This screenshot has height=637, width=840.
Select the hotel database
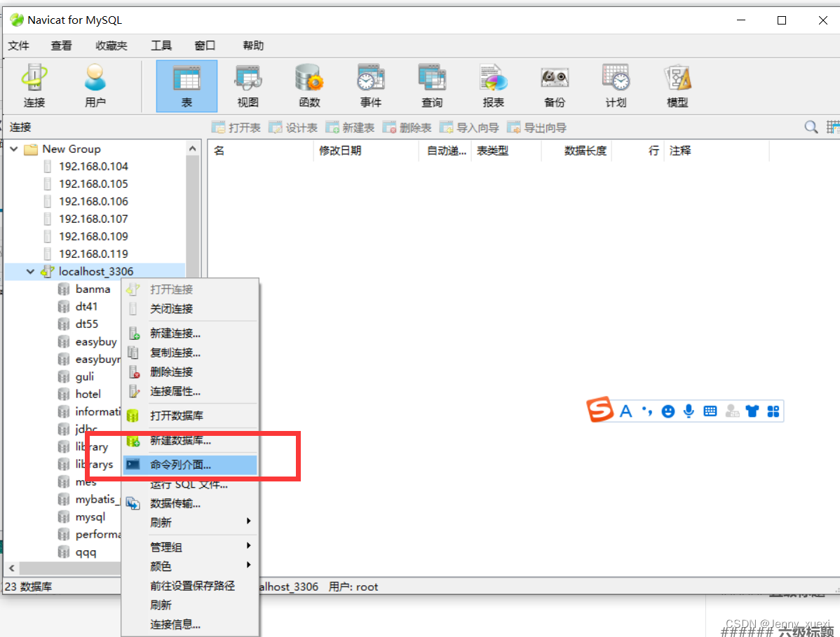click(x=88, y=395)
